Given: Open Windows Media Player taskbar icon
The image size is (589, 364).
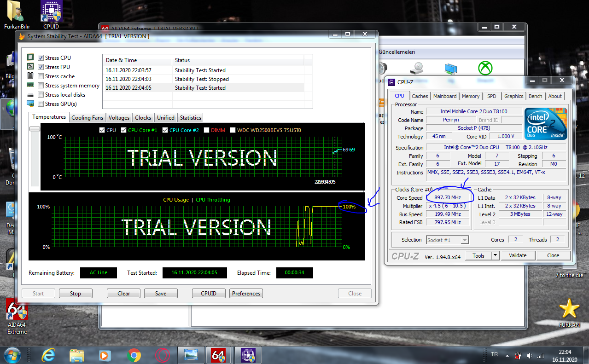Looking at the screenshot, I should click(105, 355).
